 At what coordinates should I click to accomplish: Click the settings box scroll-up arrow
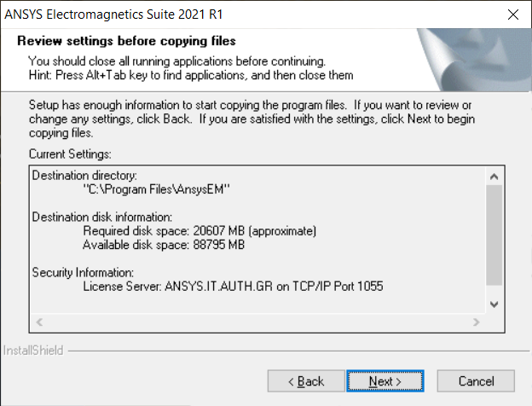click(x=494, y=177)
